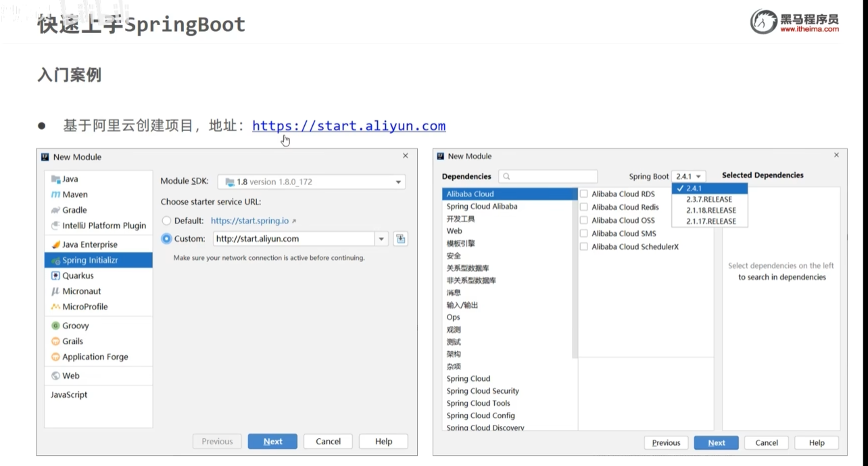Click Cancel in the left New Module dialog

click(x=328, y=442)
